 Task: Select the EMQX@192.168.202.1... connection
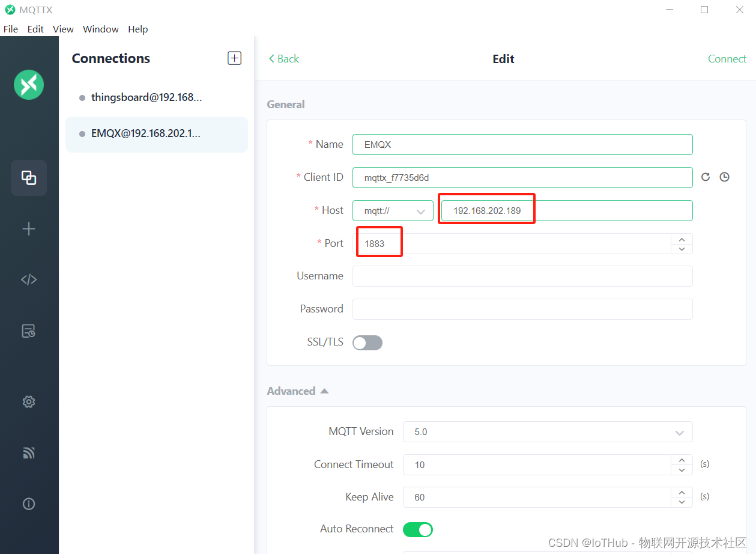156,134
